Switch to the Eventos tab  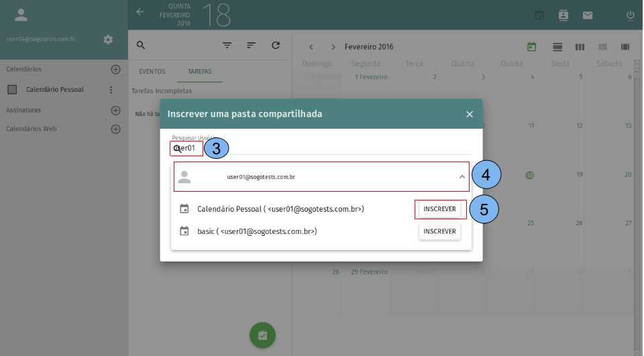tap(152, 71)
